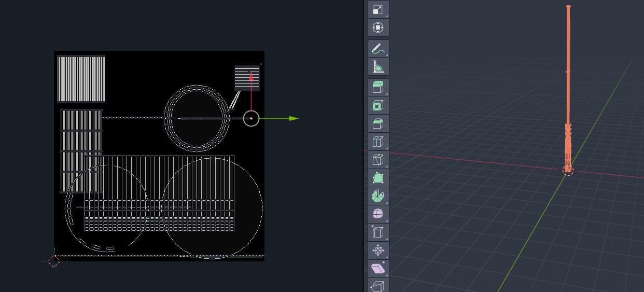The height and width of the screenshot is (292, 644).
Task: Click the white circle gizmo center in UV editor
Action: click(x=251, y=119)
